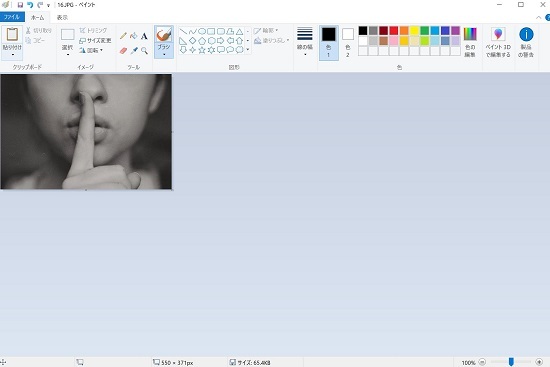Viewport: 550px width, 367px height.
Task: Choose the Triangle shape
Action: click(239, 31)
